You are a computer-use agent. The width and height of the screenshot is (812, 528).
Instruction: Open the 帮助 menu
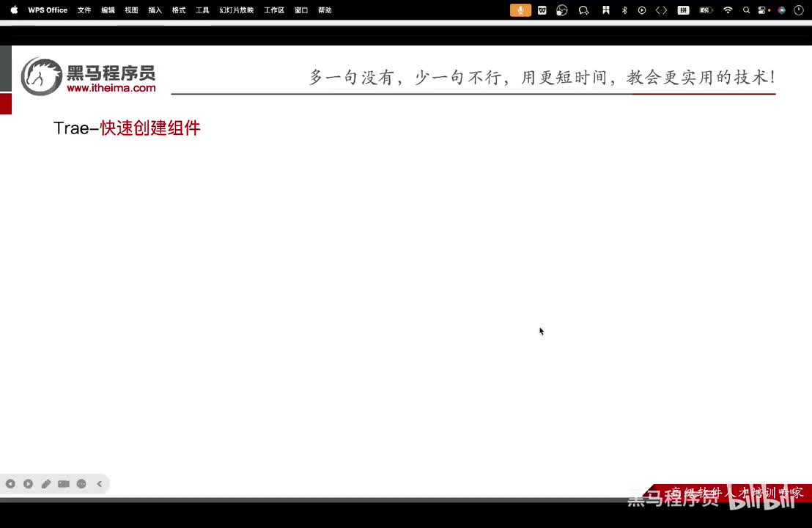click(325, 10)
